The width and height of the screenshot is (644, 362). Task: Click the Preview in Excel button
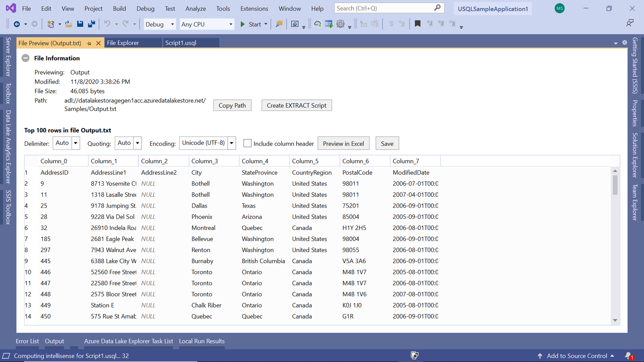(343, 144)
